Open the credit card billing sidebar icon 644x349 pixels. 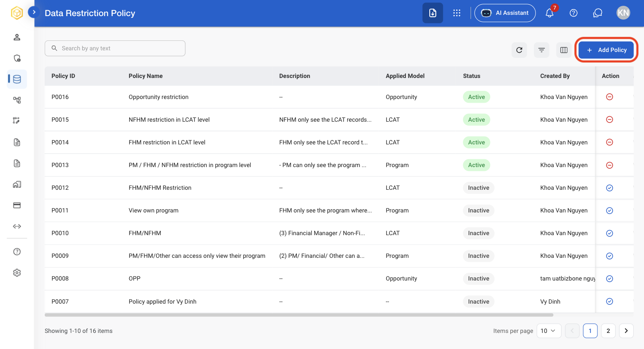(17, 205)
